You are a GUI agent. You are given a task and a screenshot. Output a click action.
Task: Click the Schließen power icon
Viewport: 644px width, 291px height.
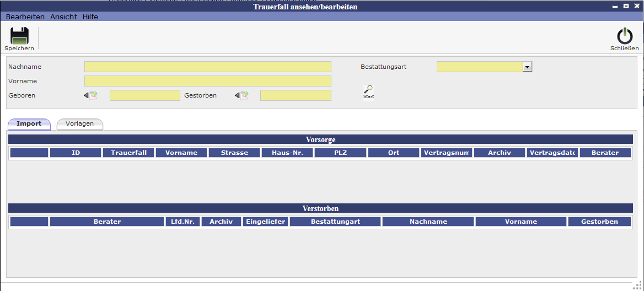[624, 36]
